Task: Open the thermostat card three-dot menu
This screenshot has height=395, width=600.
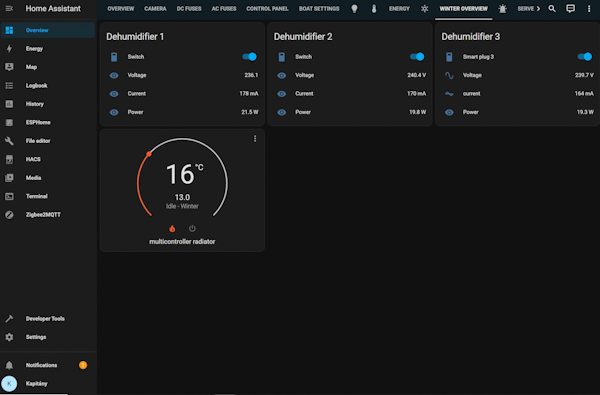Action: [x=255, y=139]
